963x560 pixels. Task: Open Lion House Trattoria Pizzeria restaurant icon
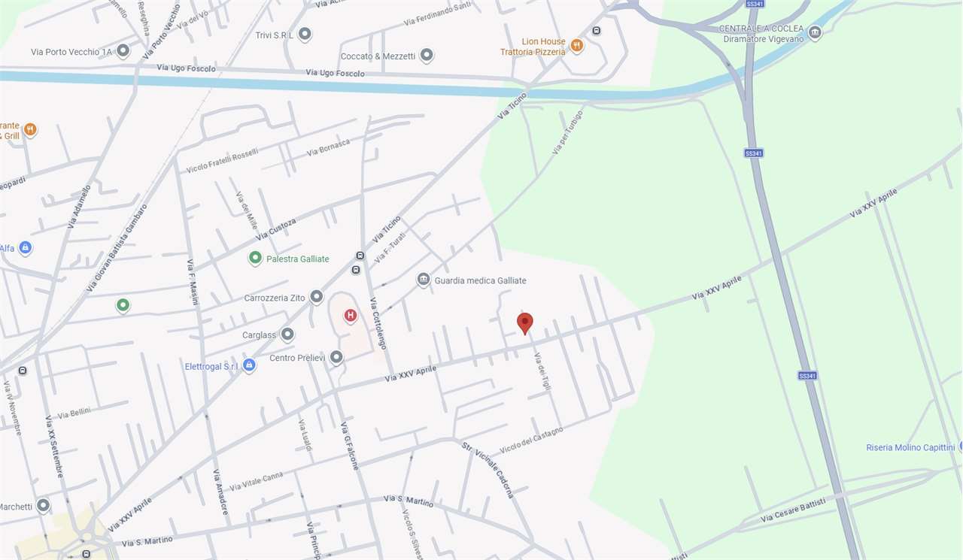point(576,45)
